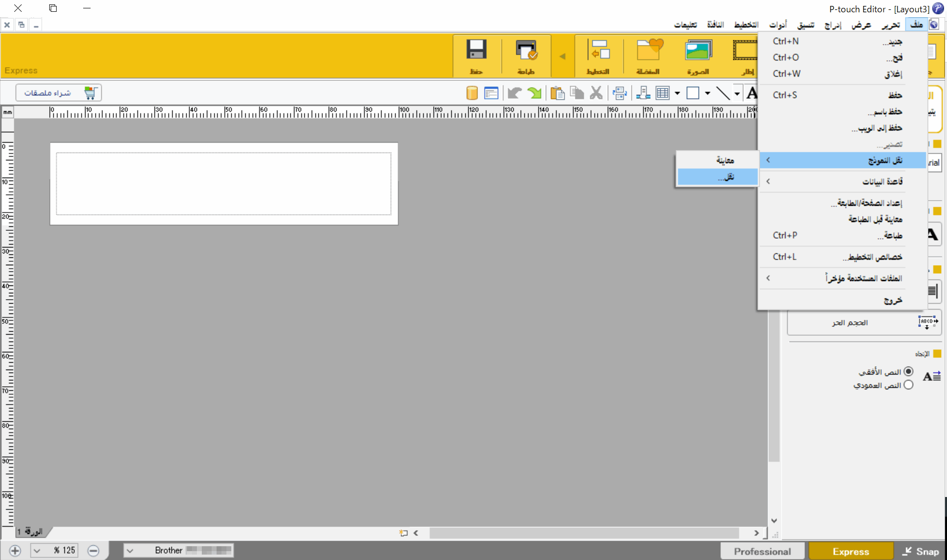Click the database cylinder icon
Screen dimensions: 947x560
pyautogui.click(x=472, y=93)
